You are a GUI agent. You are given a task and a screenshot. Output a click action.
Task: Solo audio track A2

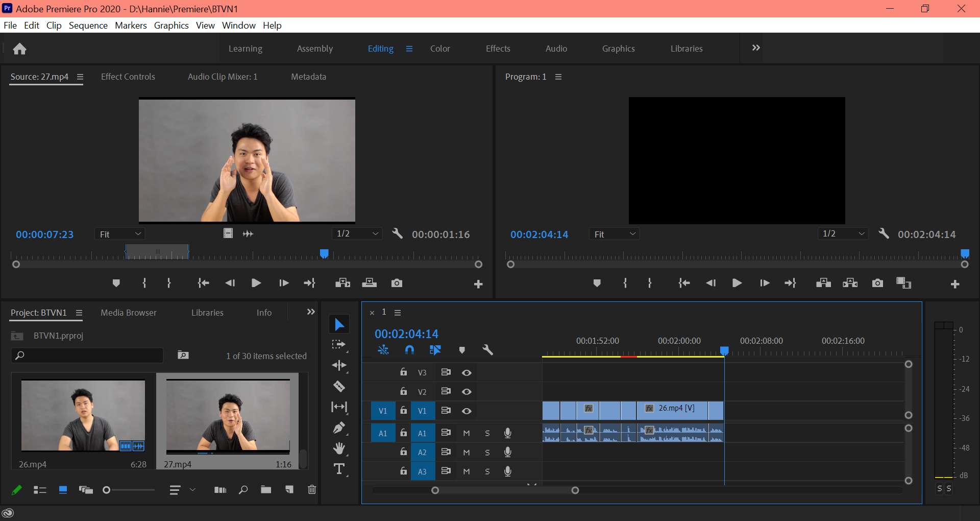click(487, 453)
